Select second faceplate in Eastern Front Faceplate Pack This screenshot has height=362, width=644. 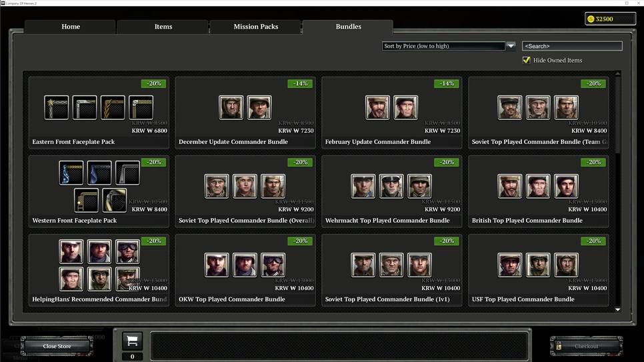point(85,107)
